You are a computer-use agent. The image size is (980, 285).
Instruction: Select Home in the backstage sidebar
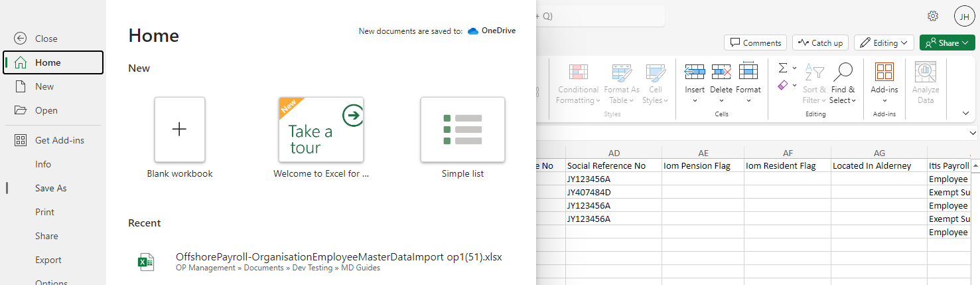53,62
